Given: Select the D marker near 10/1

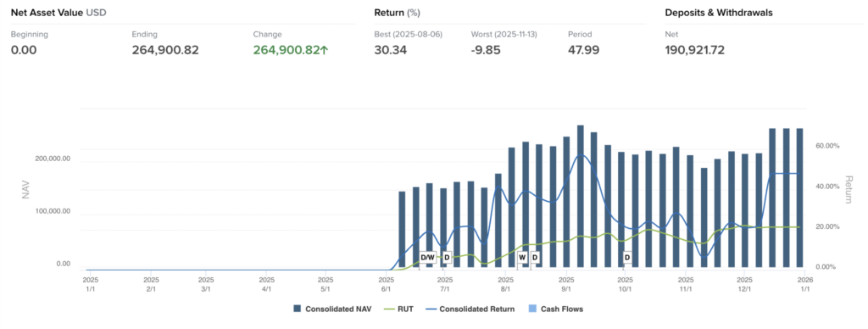Looking at the screenshot, I should pos(627,258).
